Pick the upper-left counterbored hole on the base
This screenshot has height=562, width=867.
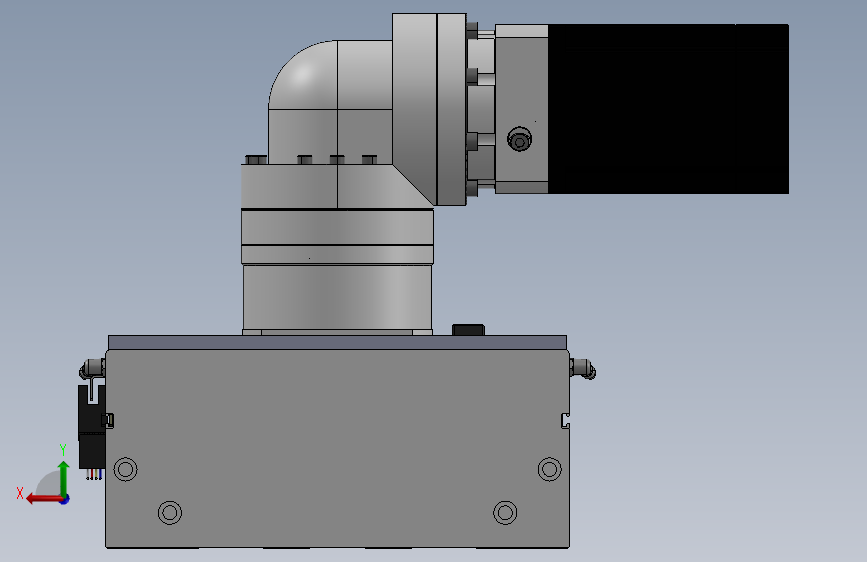(x=126, y=469)
